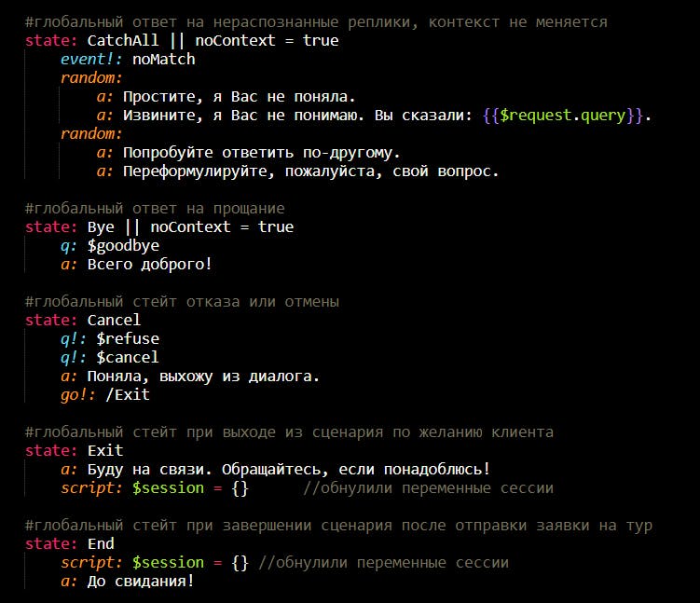Click the 'Cancel' state name
Screen dimensions: 700x603
[x=114, y=321]
